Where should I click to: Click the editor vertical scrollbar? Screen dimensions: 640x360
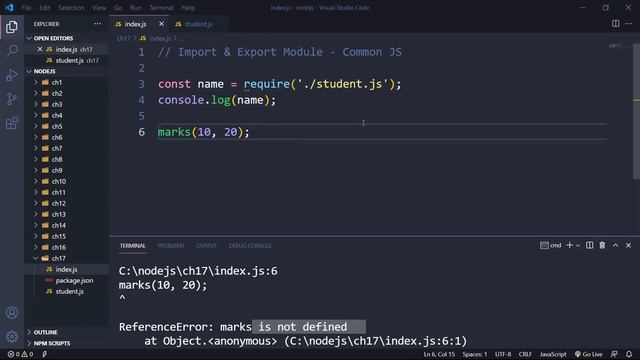(x=636, y=111)
